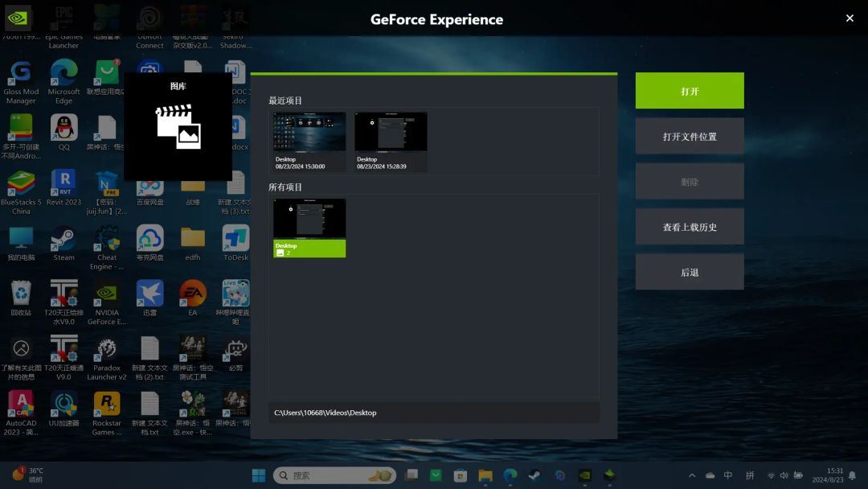Open weather widget showing 36°C

(27, 475)
